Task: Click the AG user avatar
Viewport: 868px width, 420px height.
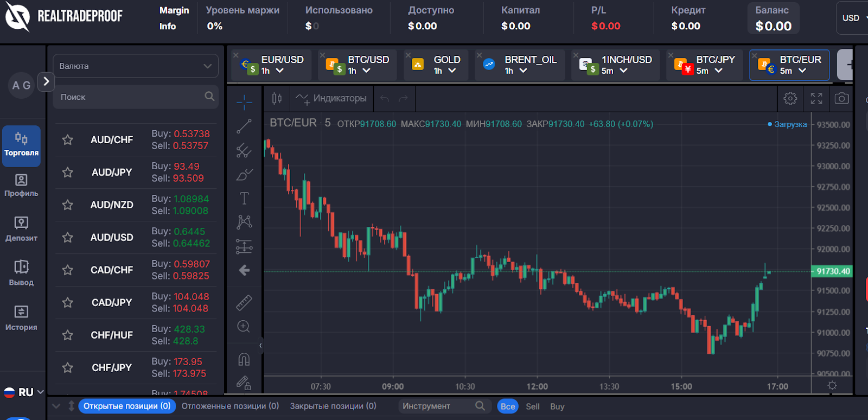Action: pos(21,85)
